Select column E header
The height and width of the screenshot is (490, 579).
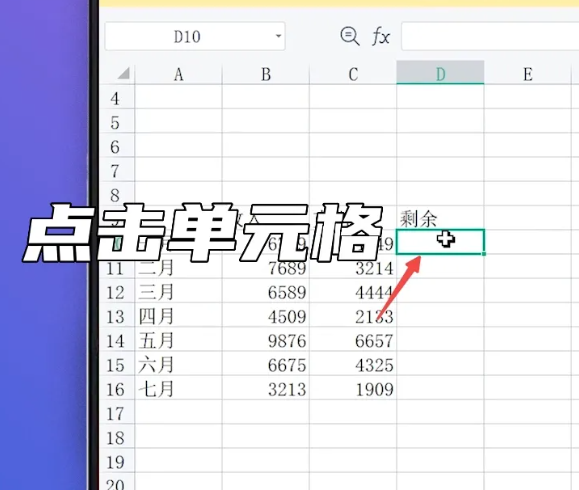click(528, 74)
